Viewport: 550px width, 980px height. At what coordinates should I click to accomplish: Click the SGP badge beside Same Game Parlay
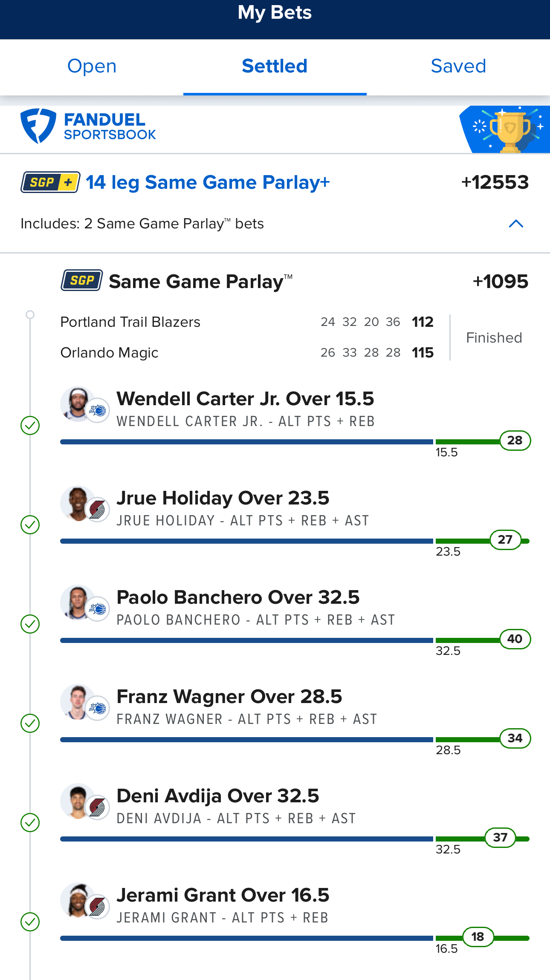pyautogui.click(x=81, y=280)
